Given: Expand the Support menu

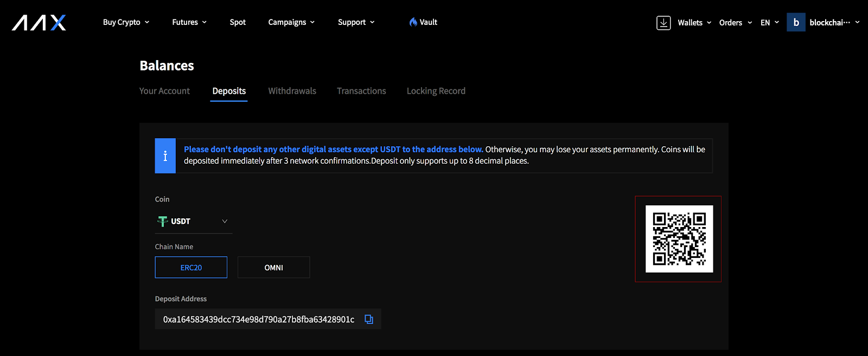Looking at the screenshot, I should coord(356,22).
